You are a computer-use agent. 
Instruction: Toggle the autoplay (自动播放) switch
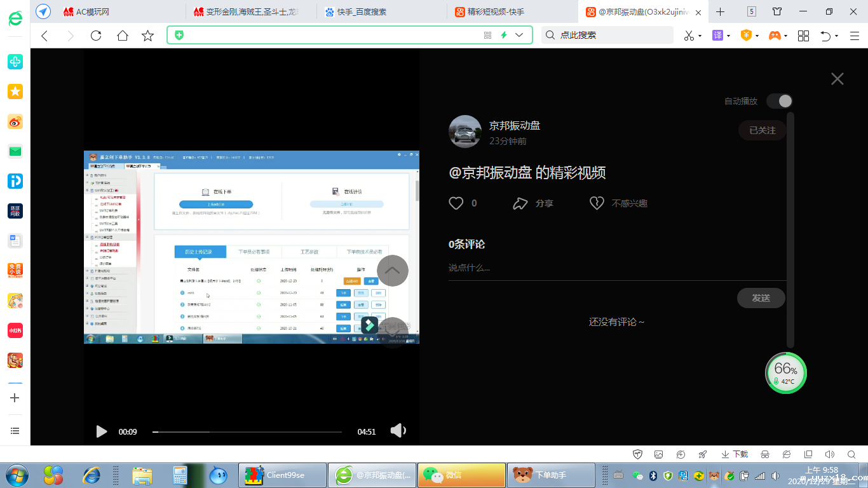tap(780, 101)
